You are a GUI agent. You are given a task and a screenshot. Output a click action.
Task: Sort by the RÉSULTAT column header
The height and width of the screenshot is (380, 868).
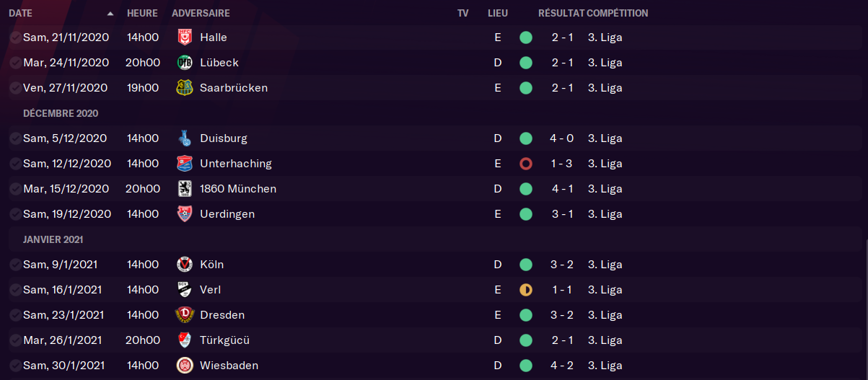click(561, 13)
